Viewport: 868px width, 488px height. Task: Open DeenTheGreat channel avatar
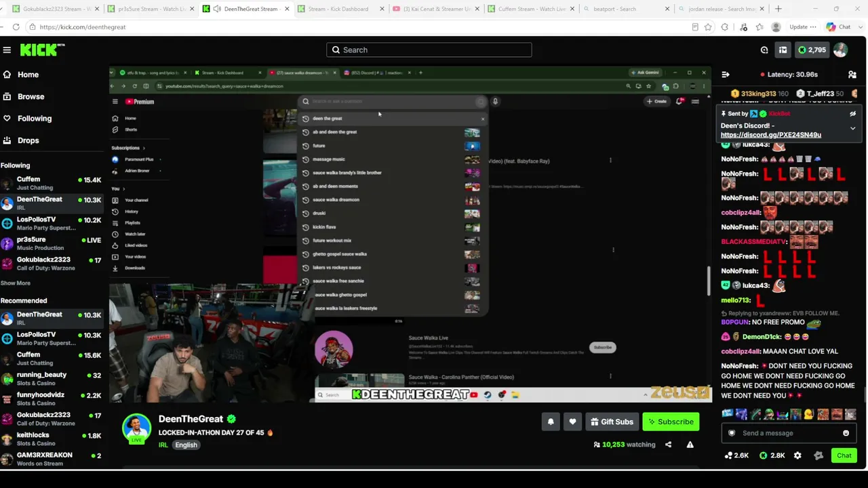[x=136, y=428]
